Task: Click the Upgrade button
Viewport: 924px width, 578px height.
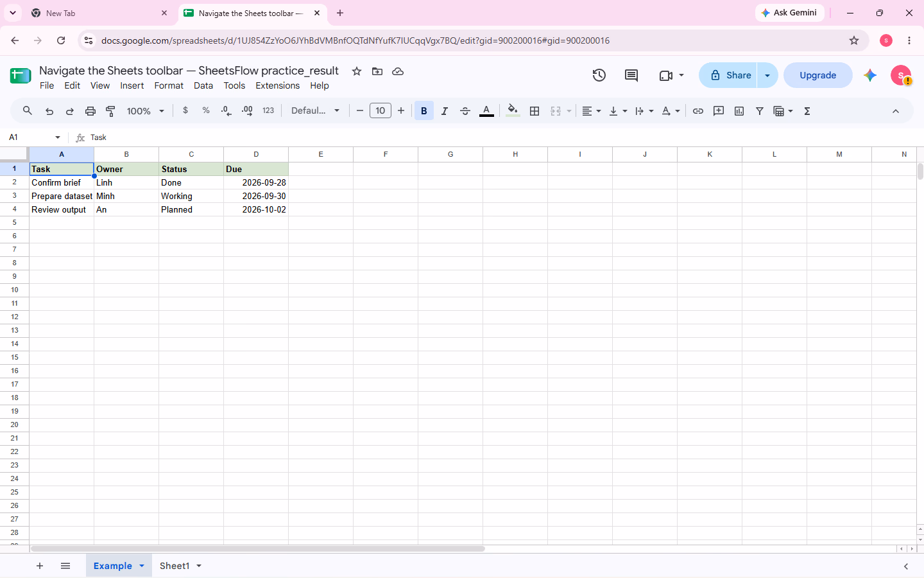Action: [x=818, y=75]
